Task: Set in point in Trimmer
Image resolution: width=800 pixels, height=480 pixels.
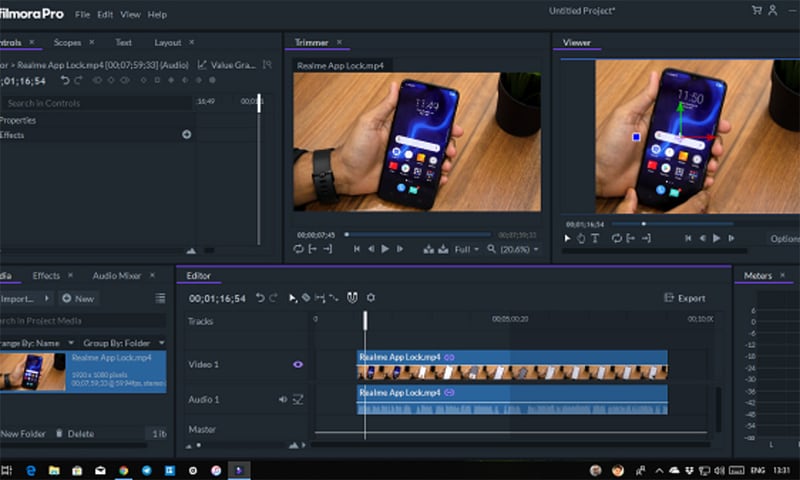Action: click(313, 249)
